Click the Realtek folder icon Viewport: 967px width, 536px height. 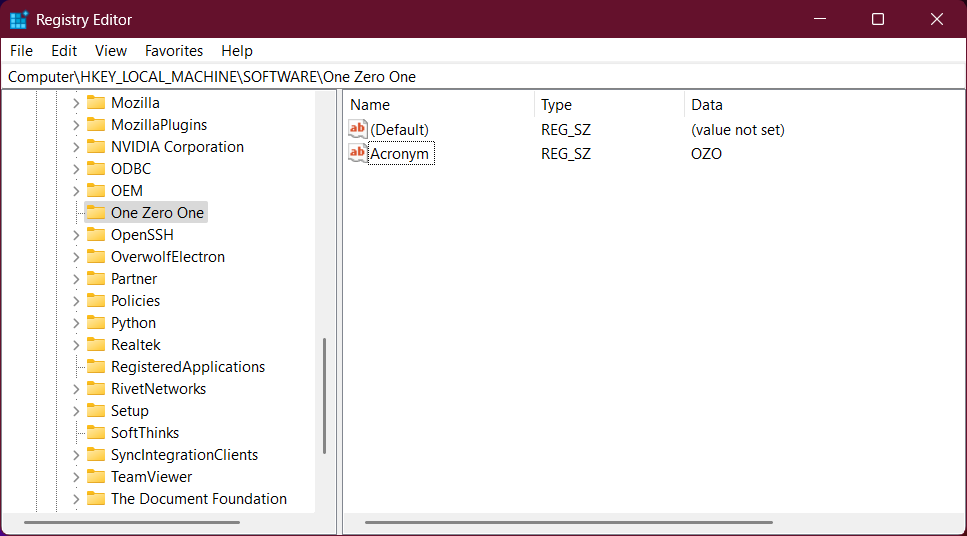point(96,345)
